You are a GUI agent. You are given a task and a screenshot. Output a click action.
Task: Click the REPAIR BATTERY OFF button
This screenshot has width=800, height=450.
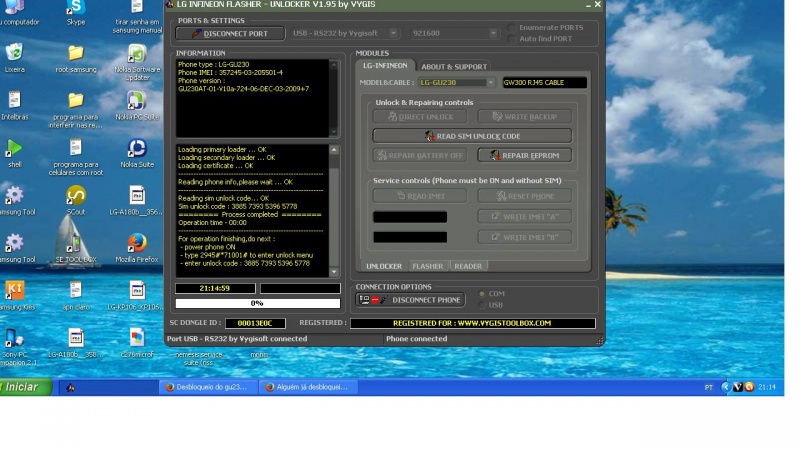pos(420,156)
